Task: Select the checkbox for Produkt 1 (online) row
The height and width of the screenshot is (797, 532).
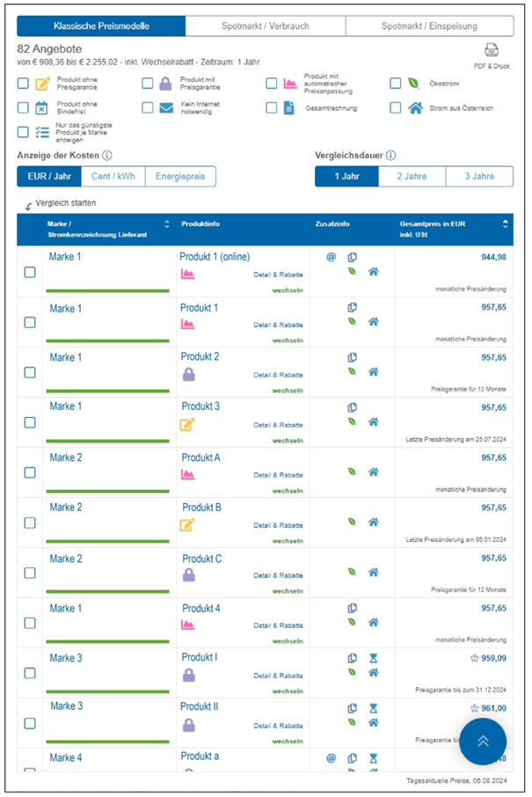Action: [x=30, y=273]
